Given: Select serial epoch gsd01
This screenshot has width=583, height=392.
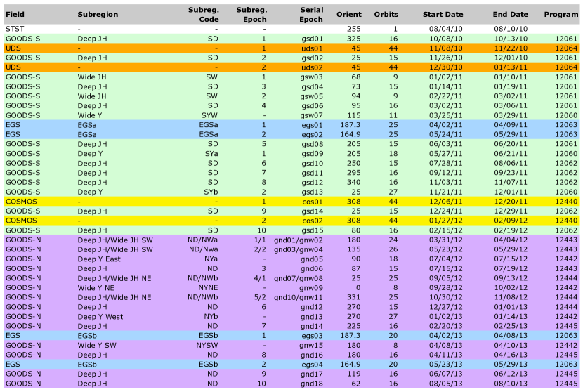Looking at the screenshot, I should [x=313, y=39].
